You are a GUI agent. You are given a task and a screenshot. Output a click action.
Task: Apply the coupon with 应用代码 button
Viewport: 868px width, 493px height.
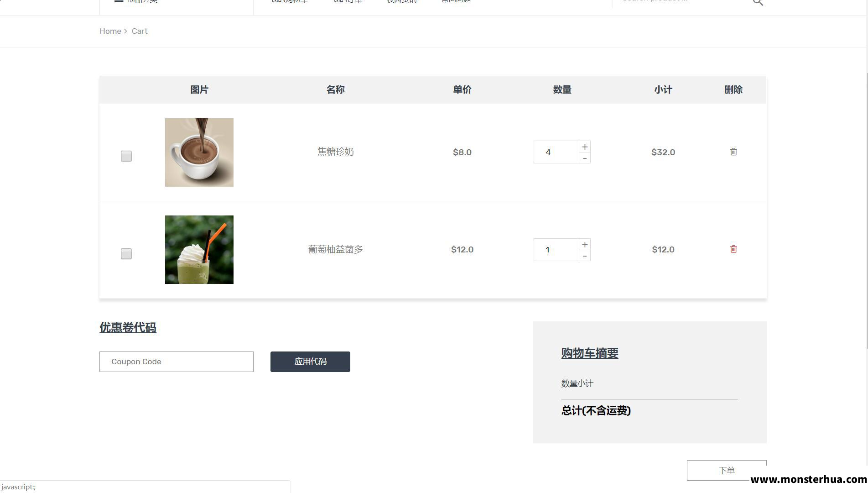[x=310, y=362]
